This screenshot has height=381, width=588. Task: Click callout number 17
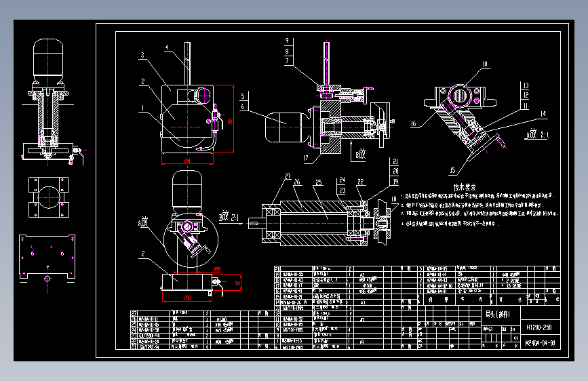click(x=306, y=158)
